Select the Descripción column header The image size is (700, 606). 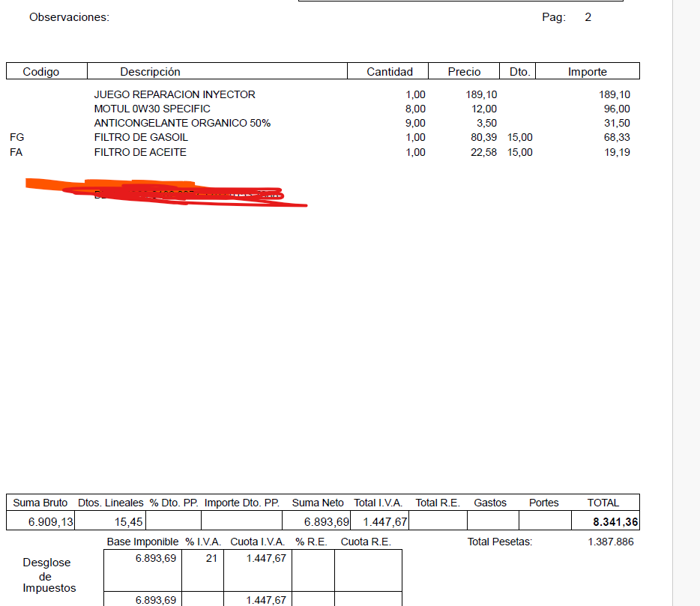pos(150,72)
